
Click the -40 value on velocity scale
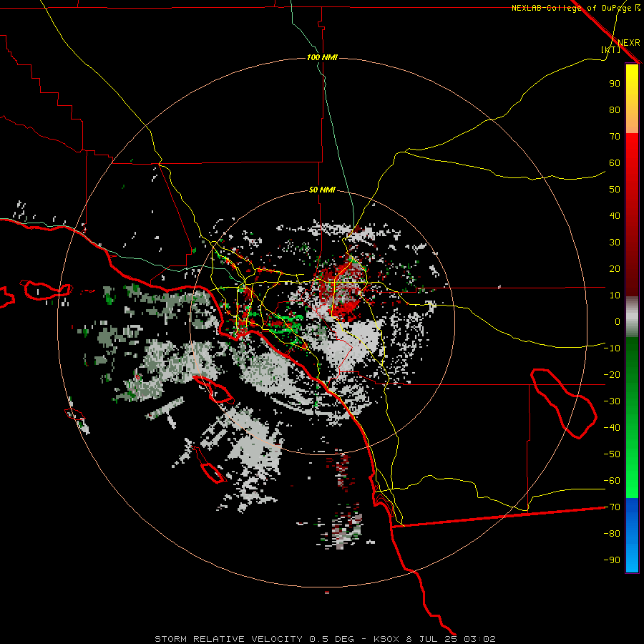[612, 428]
